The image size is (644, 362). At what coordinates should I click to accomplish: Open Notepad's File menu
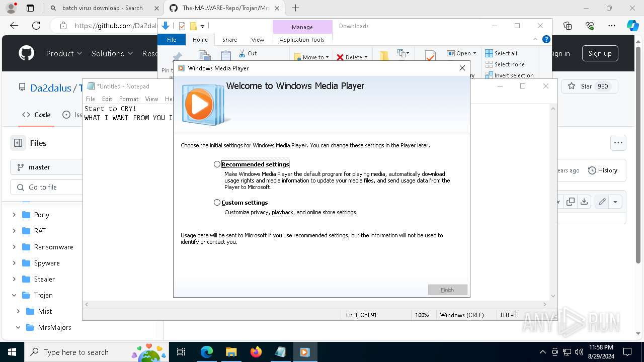coord(91,99)
